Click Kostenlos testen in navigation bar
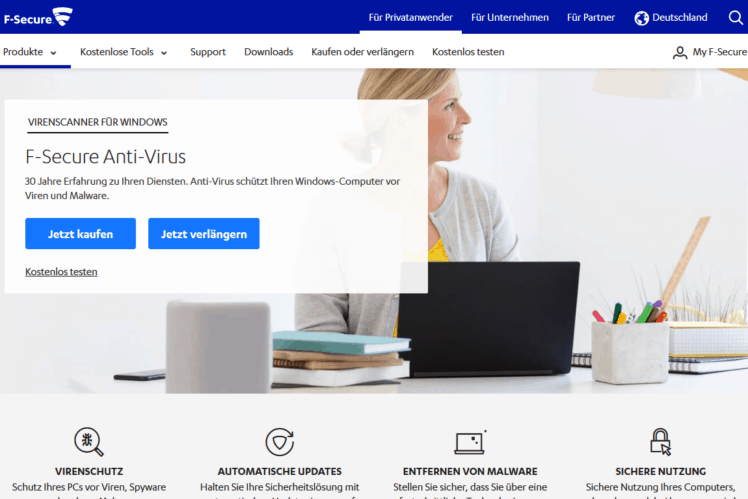The image size is (748, 499). 468,52
